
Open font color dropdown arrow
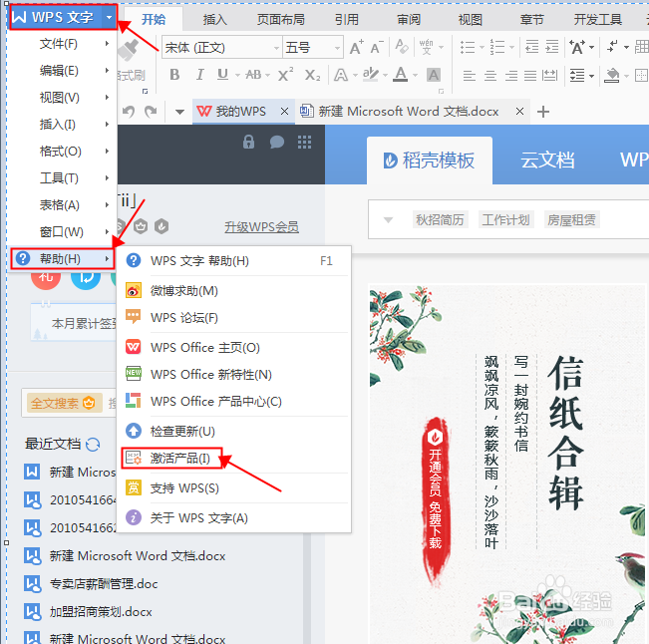point(415,76)
